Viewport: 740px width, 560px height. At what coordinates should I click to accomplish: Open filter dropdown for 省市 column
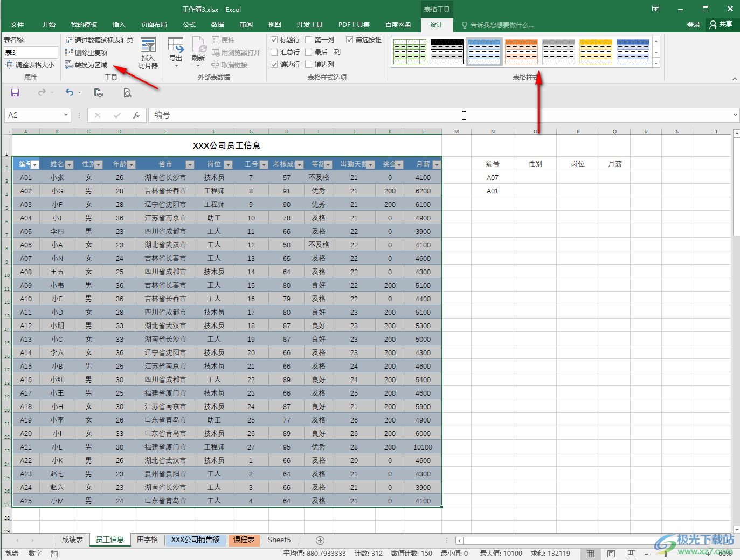point(190,164)
